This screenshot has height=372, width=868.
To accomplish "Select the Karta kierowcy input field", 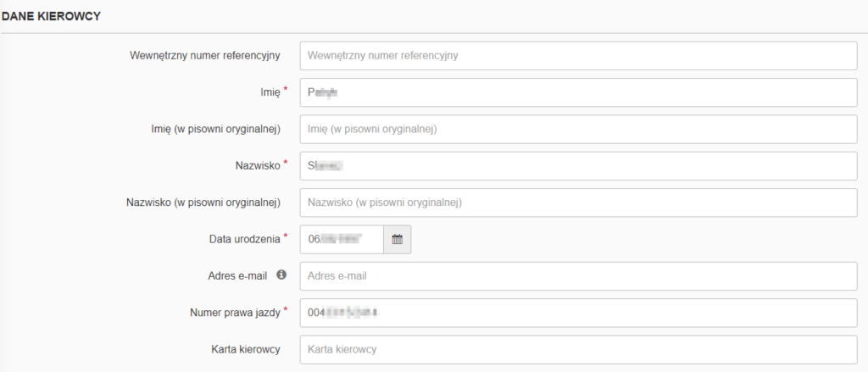I will 578,349.
